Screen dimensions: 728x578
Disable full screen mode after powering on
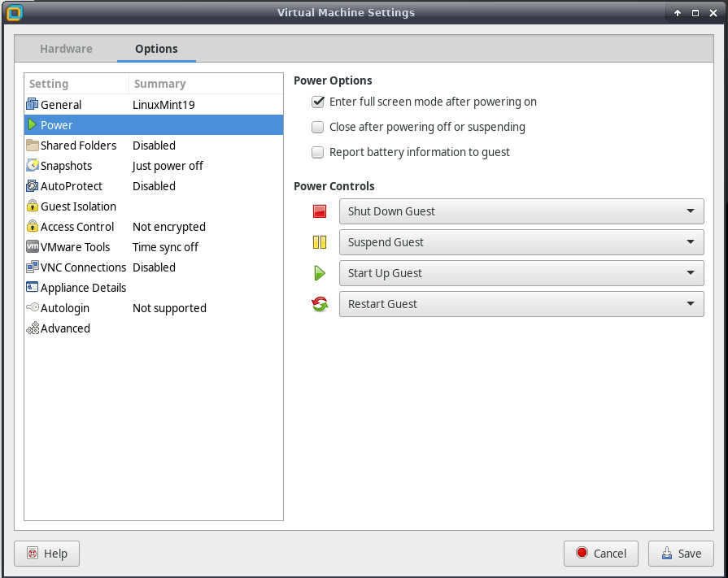tap(318, 102)
